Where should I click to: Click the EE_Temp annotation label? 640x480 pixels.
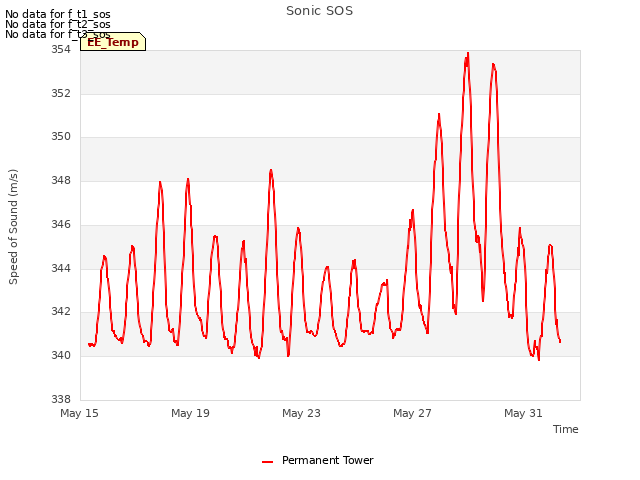[113, 42]
